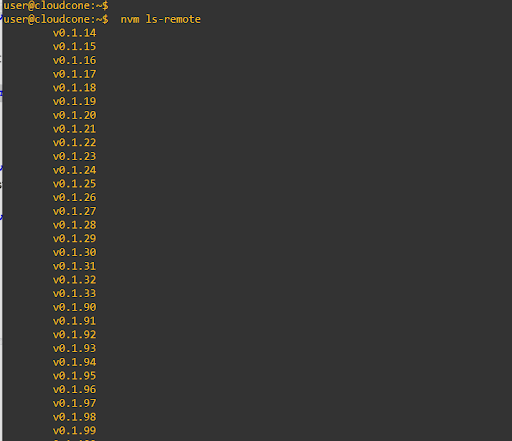
Task: Click on version v0.1.19
Action: pyautogui.click(x=74, y=101)
